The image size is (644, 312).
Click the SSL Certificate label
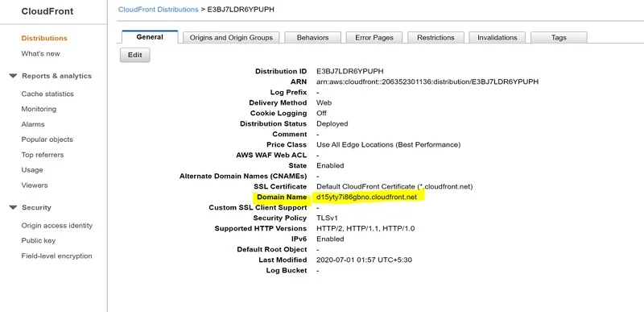pos(280,186)
